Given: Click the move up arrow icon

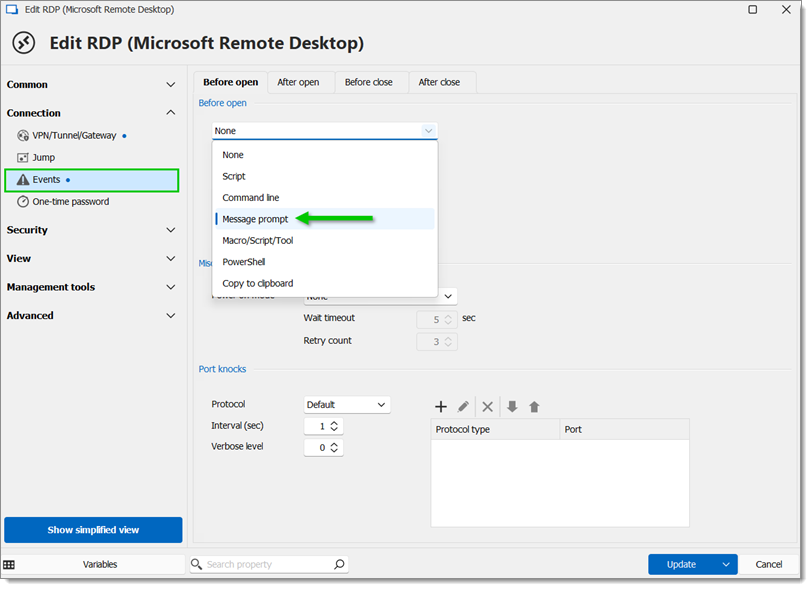Looking at the screenshot, I should (x=534, y=407).
